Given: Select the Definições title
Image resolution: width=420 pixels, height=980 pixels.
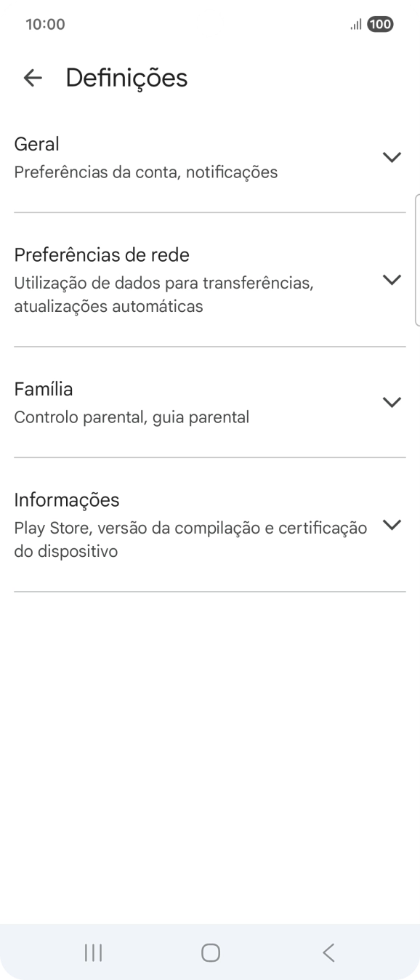Looking at the screenshot, I should pos(126,77).
